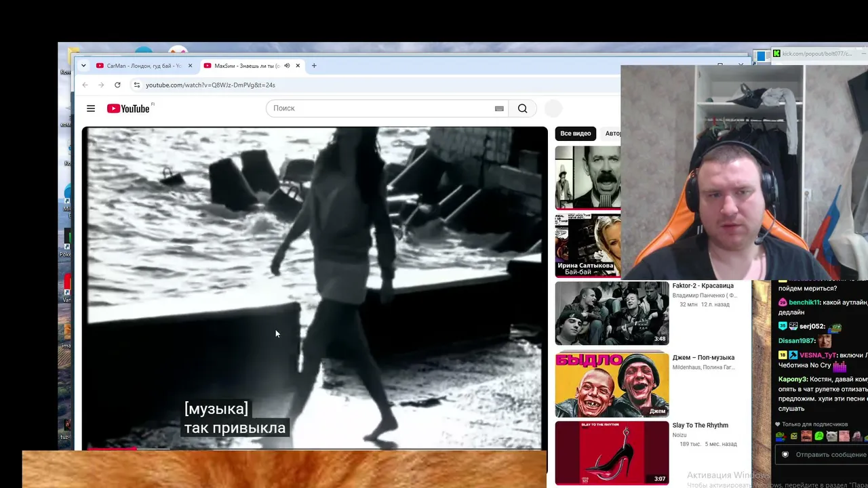This screenshot has height=488, width=868.
Task: Click the shield icon in chat message box
Action: pos(785,455)
